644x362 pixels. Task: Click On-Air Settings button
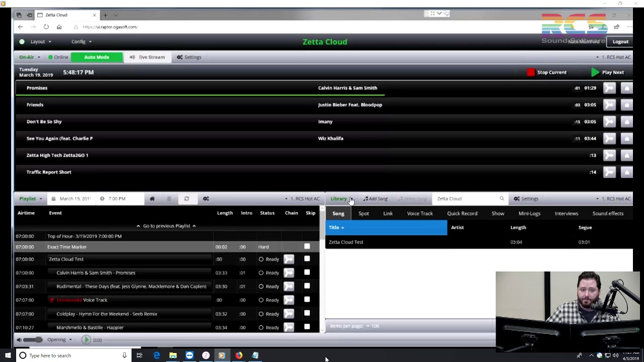189,57
